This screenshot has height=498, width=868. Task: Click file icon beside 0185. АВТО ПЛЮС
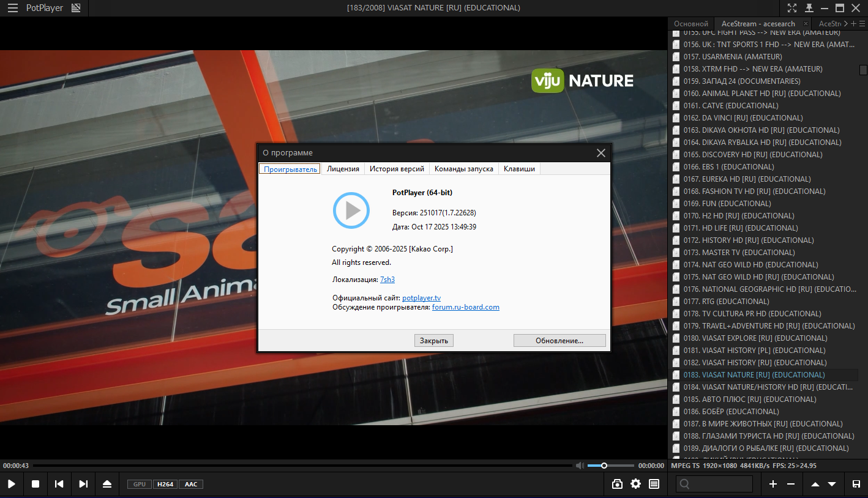pyautogui.click(x=676, y=400)
